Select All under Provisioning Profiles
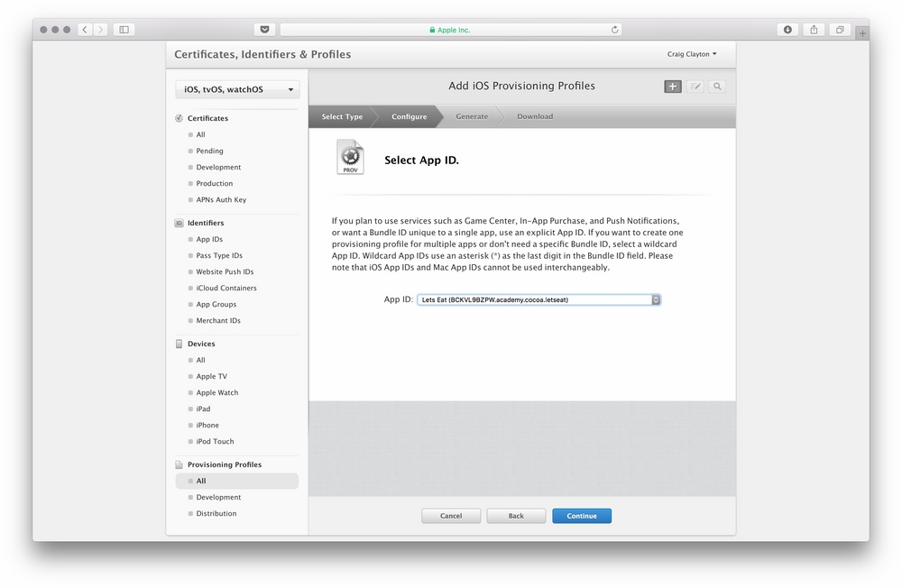This screenshot has height=588, width=902. point(237,481)
